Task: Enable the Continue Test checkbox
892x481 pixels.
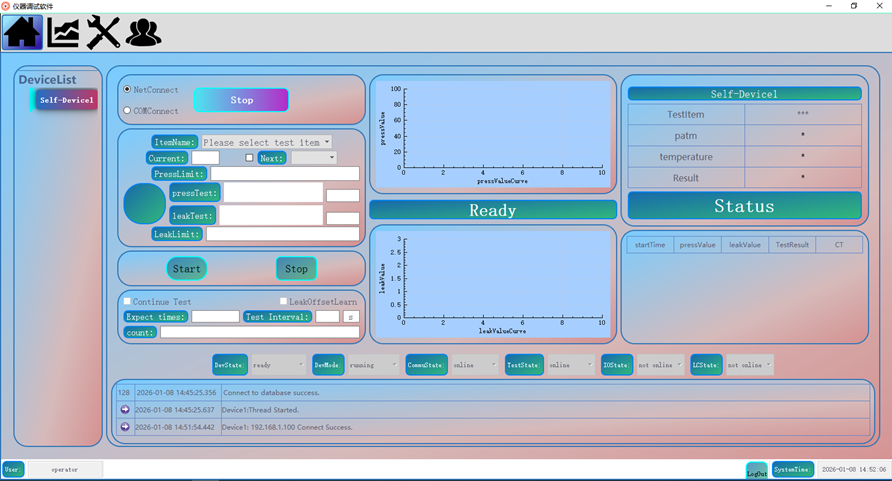Action: click(127, 301)
